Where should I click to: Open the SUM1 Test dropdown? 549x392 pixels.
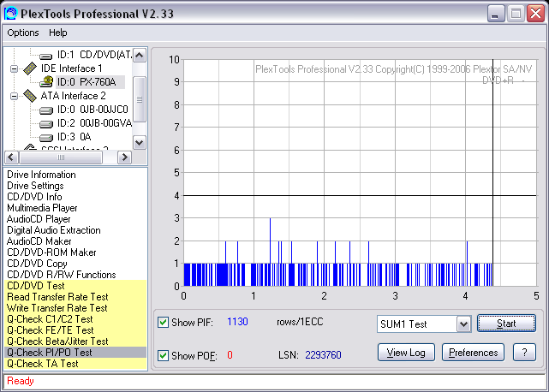tap(463, 324)
